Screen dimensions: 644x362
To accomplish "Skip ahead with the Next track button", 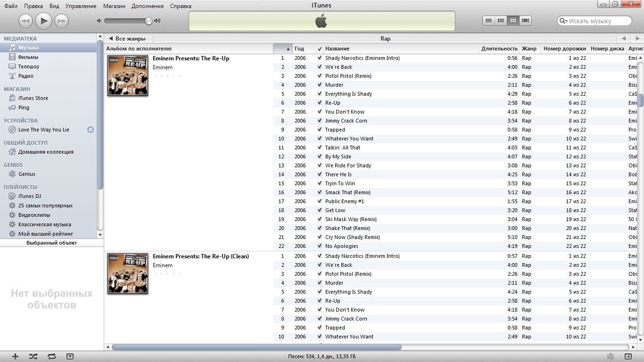I will [61, 21].
